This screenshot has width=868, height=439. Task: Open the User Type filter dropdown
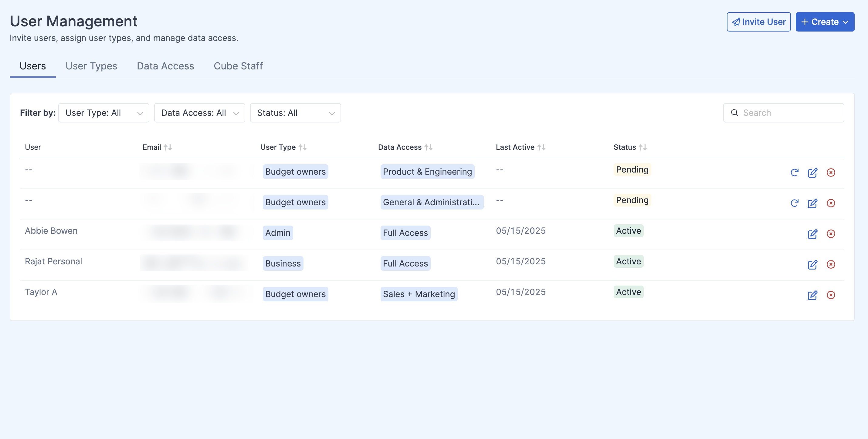[104, 113]
